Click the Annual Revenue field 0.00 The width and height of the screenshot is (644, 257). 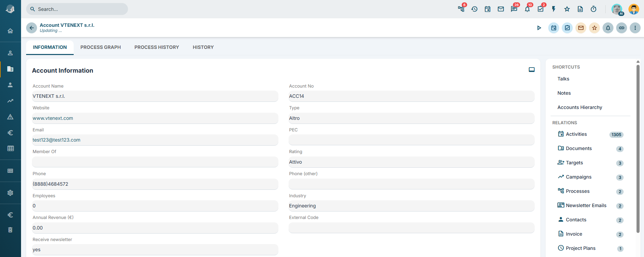(x=155, y=228)
